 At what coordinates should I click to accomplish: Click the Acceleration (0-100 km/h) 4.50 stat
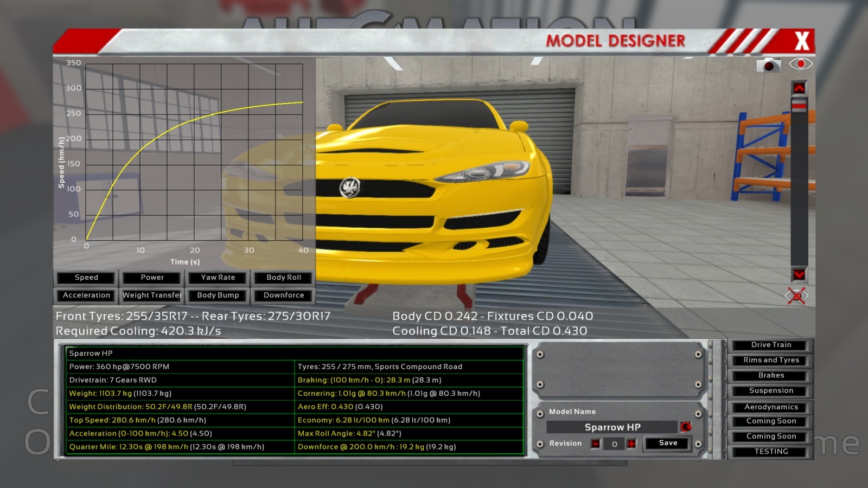(180, 434)
